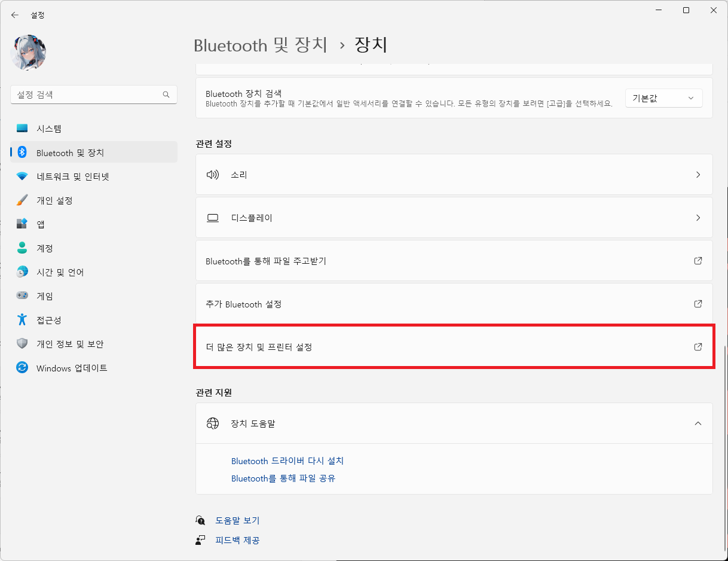
Task: Open 도움말 보기 link
Action: pos(237,520)
